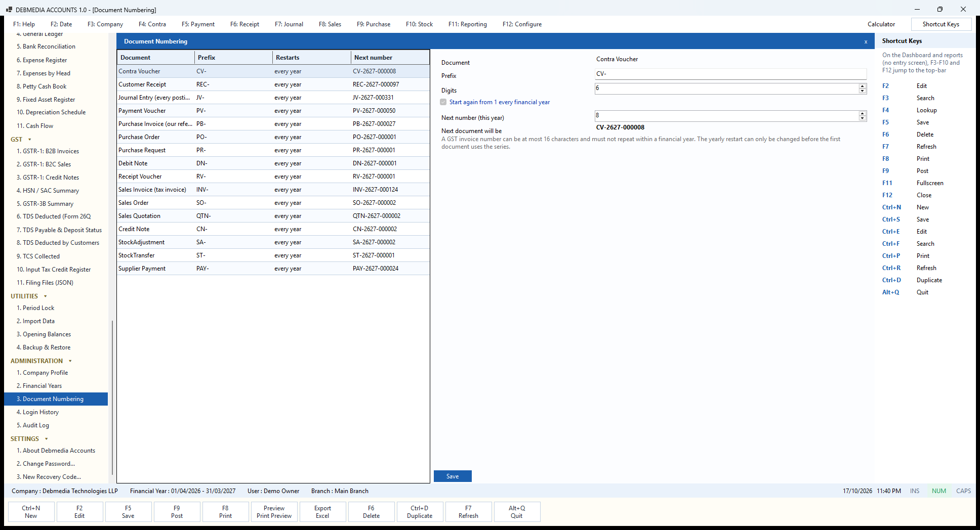Open the Calculator
This screenshot has height=530, width=980.
point(881,24)
